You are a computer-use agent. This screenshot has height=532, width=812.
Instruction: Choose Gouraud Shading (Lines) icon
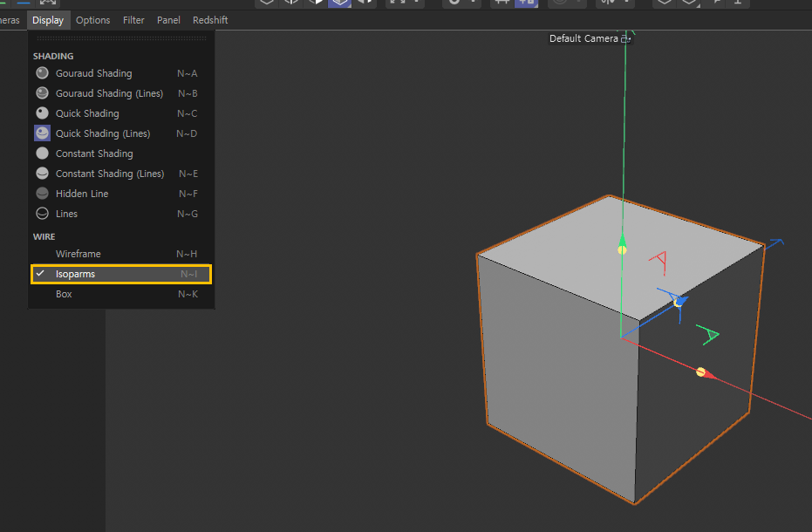pyautogui.click(x=42, y=93)
